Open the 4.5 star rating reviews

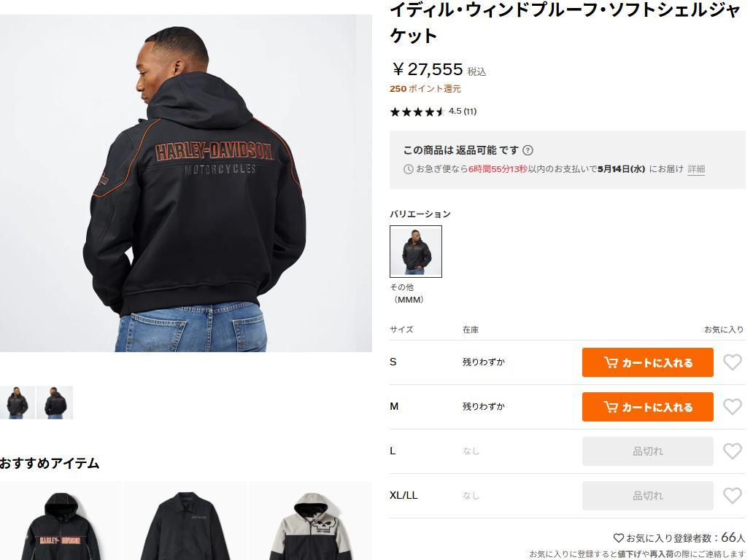pyautogui.click(x=433, y=112)
